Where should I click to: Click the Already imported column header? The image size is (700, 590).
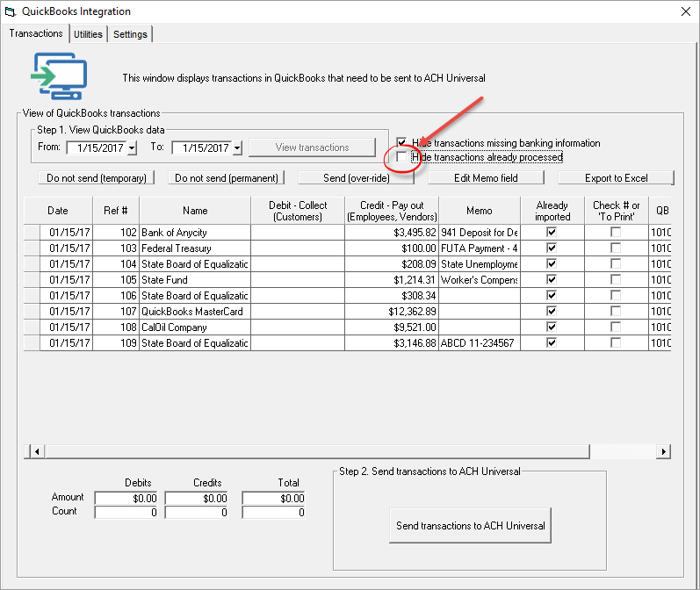pyautogui.click(x=552, y=211)
